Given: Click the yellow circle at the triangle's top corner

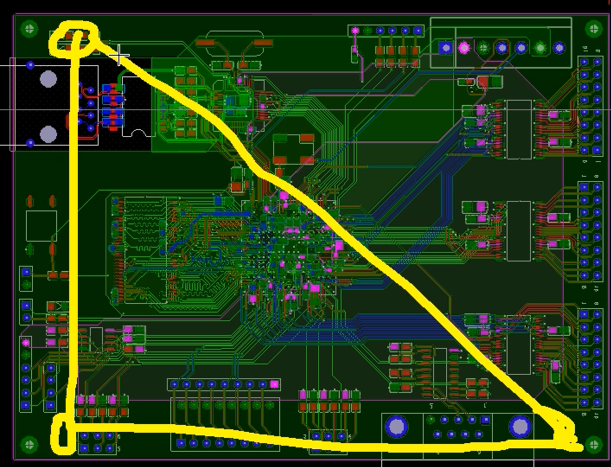Looking at the screenshot, I should 75,38.
